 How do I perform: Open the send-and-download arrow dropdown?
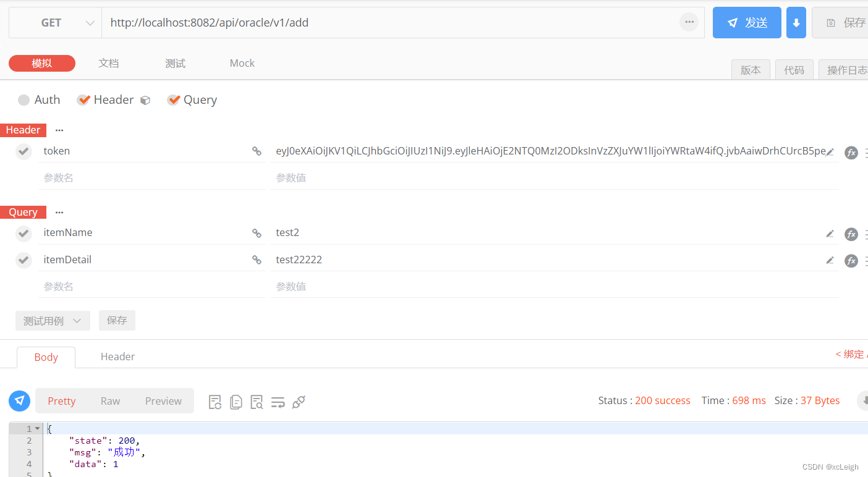796,23
